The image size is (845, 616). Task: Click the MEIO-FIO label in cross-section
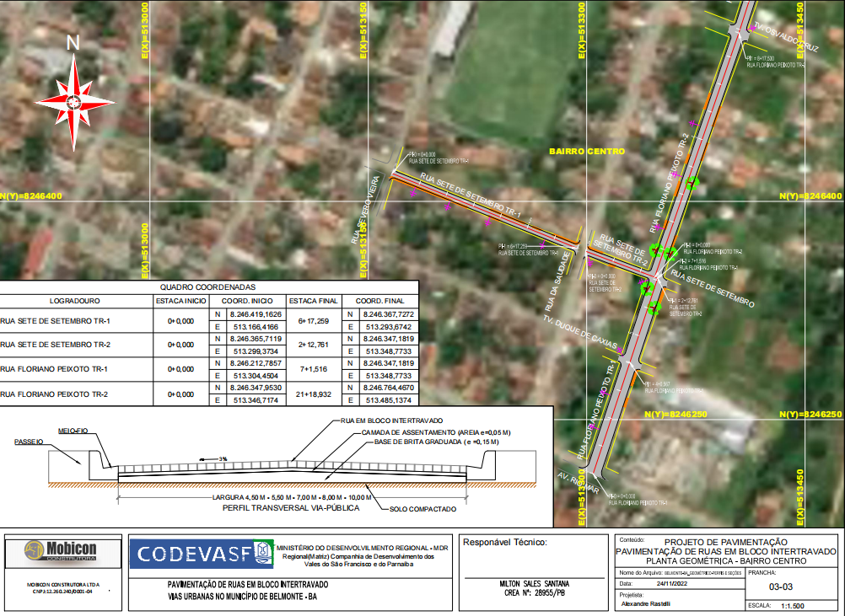coord(74,430)
